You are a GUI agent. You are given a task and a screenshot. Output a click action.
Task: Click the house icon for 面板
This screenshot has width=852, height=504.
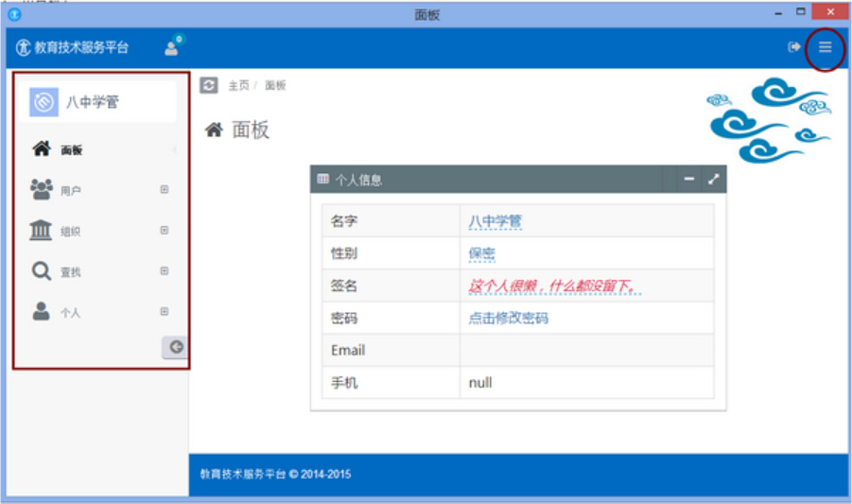coord(41,149)
